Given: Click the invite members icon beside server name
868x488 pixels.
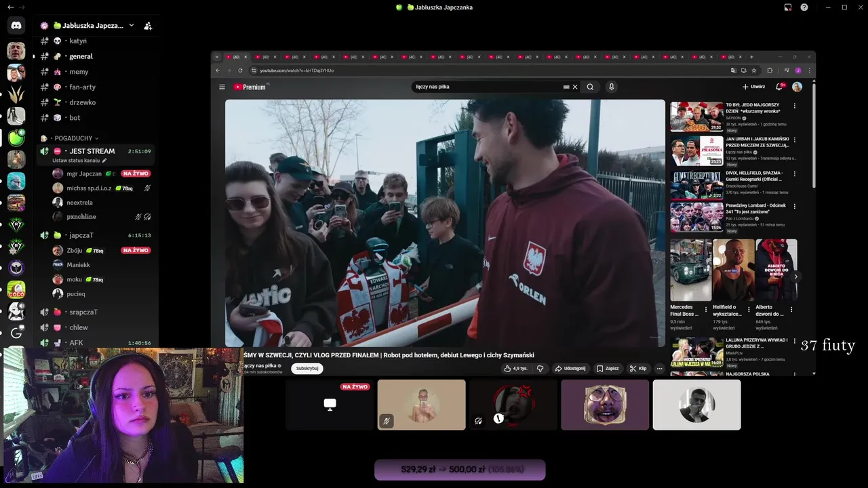Looking at the screenshot, I should (x=148, y=26).
